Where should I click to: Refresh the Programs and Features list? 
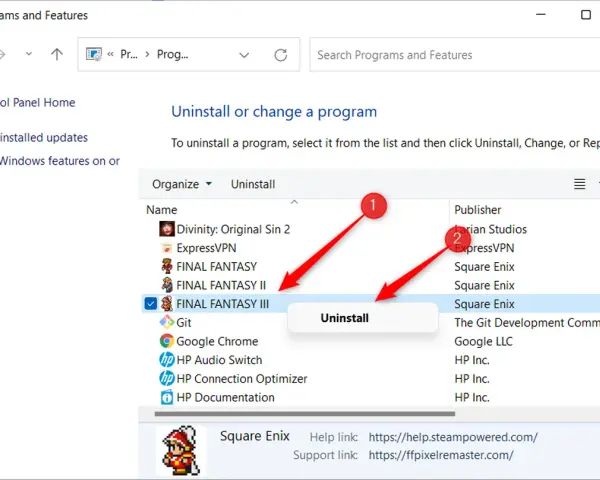[280, 55]
